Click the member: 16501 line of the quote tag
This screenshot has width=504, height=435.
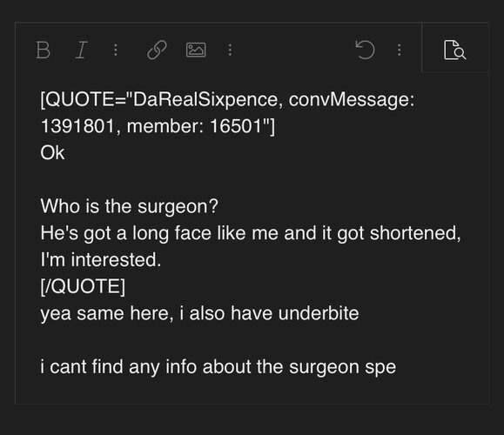tap(158, 126)
